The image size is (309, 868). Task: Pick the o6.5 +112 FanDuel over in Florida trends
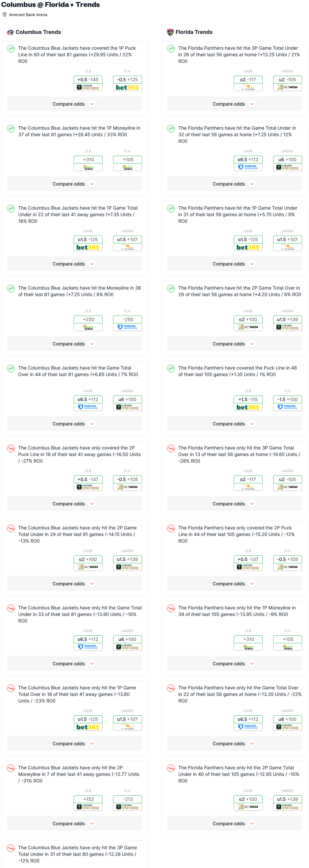[x=248, y=163]
